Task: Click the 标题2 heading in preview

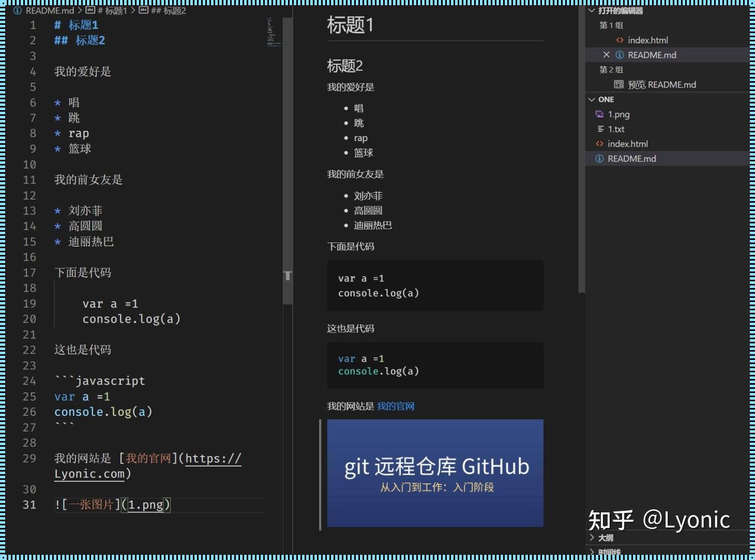Action: click(x=345, y=66)
